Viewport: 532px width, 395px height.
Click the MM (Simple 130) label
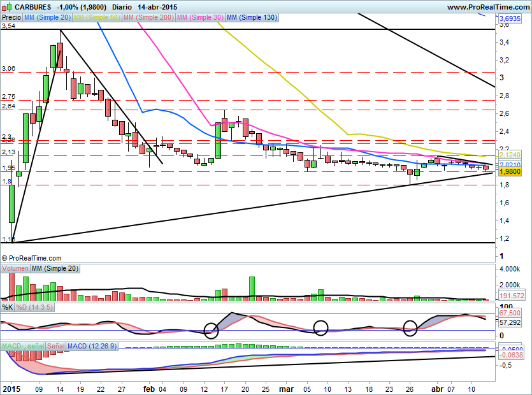point(252,18)
